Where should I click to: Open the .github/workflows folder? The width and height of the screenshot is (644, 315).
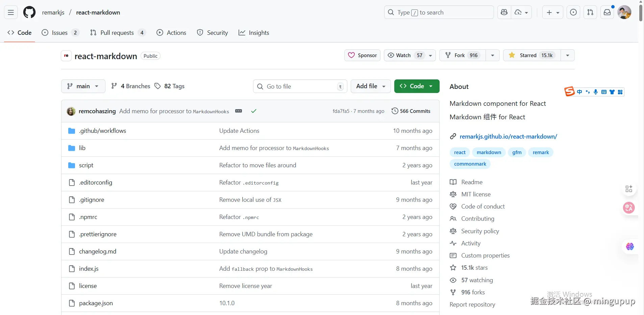pos(102,131)
